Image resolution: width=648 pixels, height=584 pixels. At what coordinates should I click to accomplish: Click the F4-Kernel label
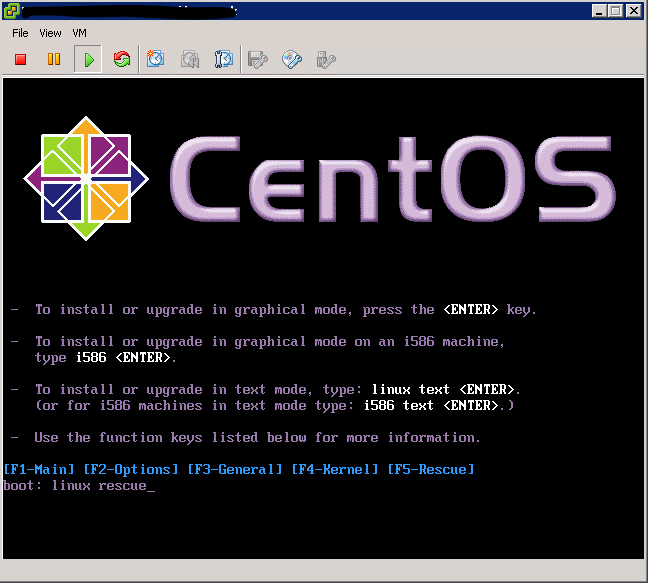click(x=335, y=470)
